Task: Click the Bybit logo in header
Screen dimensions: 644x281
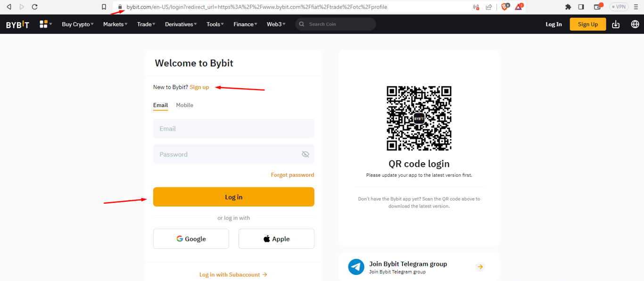Action: coord(17,25)
